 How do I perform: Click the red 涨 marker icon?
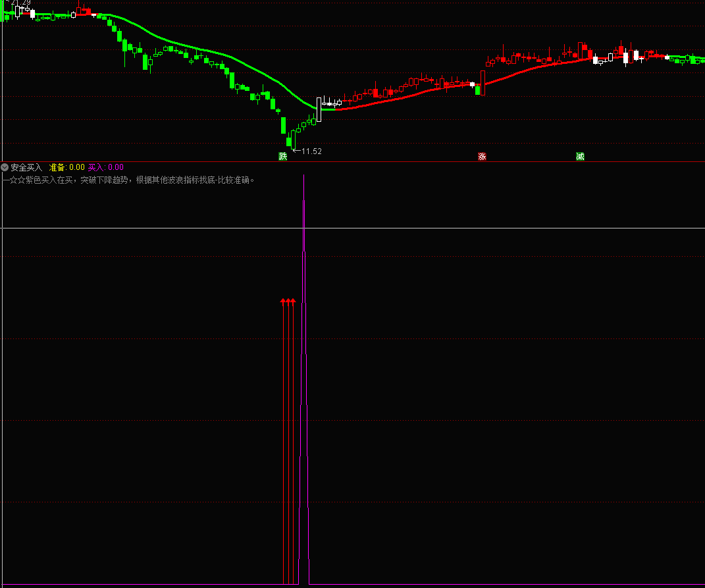point(482,156)
